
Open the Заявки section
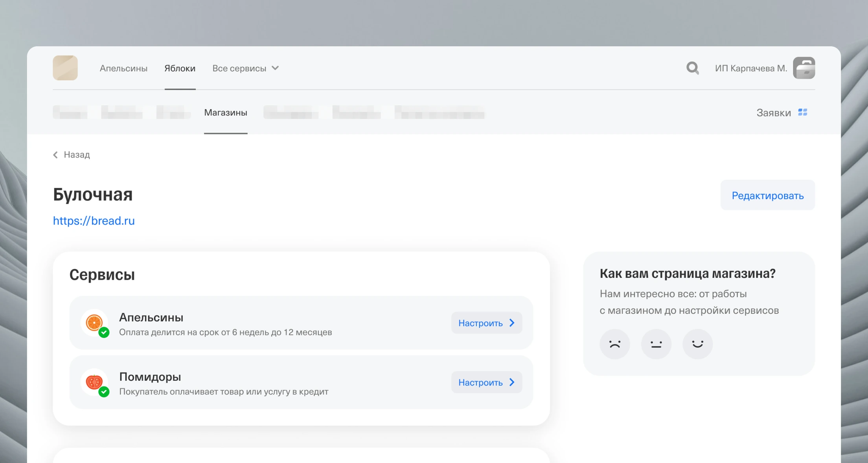774,113
